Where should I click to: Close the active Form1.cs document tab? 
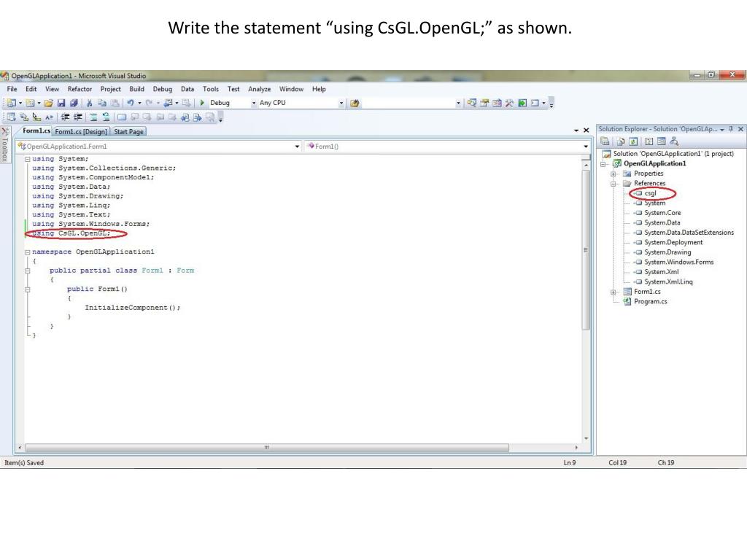coord(587,130)
